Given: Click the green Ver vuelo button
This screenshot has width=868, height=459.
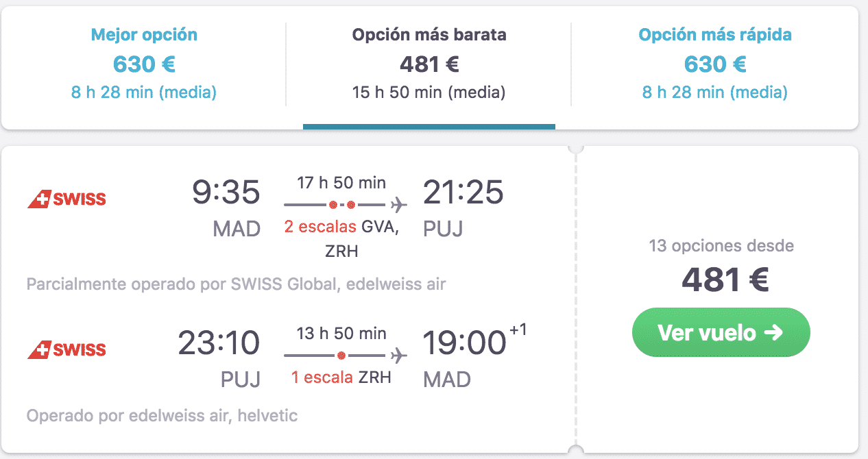Looking at the screenshot, I should pos(721,332).
